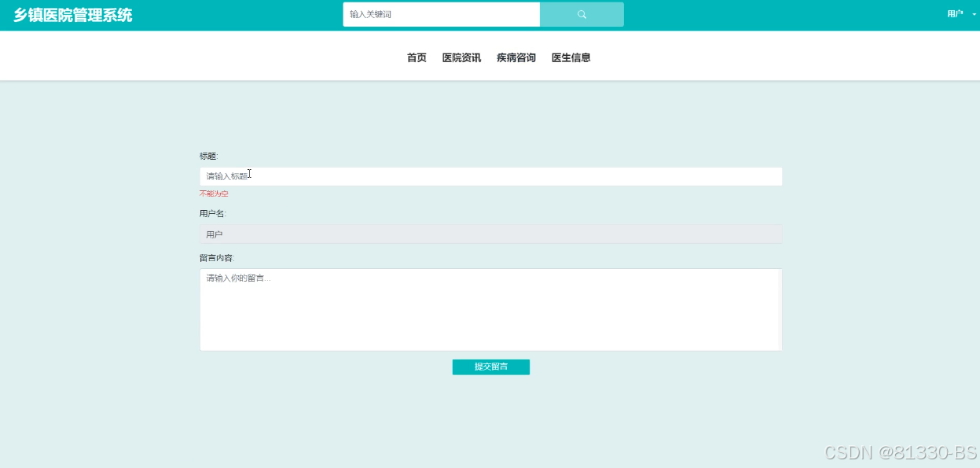This screenshot has width=980, height=468.
Task: Click the 不能为空 validation message
Action: pos(214,193)
